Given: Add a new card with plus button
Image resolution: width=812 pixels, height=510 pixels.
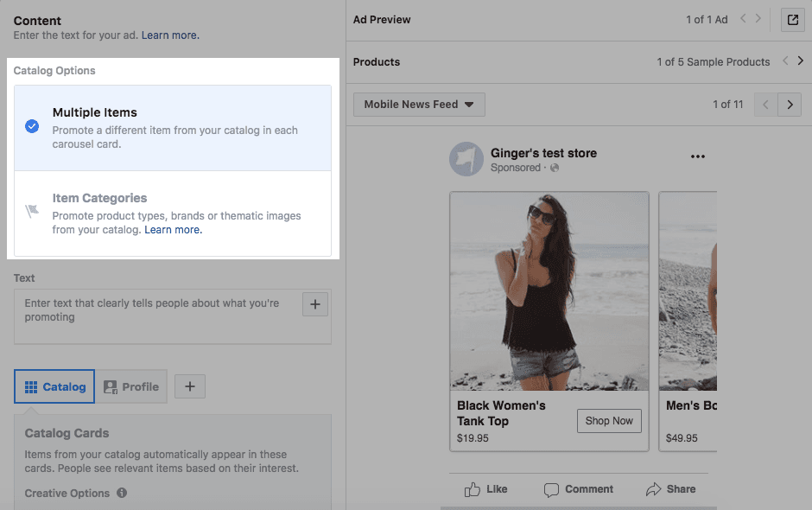Looking at the screenshot, I should 190,386.
